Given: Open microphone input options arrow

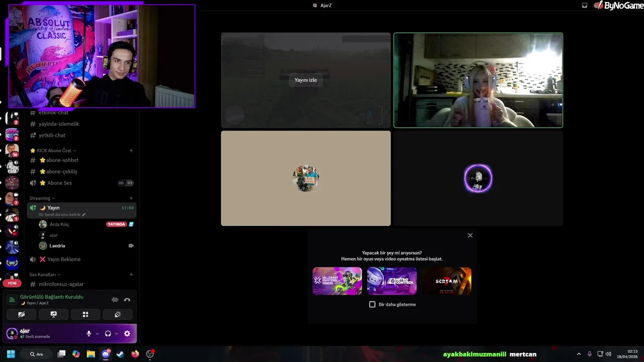Looking at the screenshot, I should pos(97,333).
